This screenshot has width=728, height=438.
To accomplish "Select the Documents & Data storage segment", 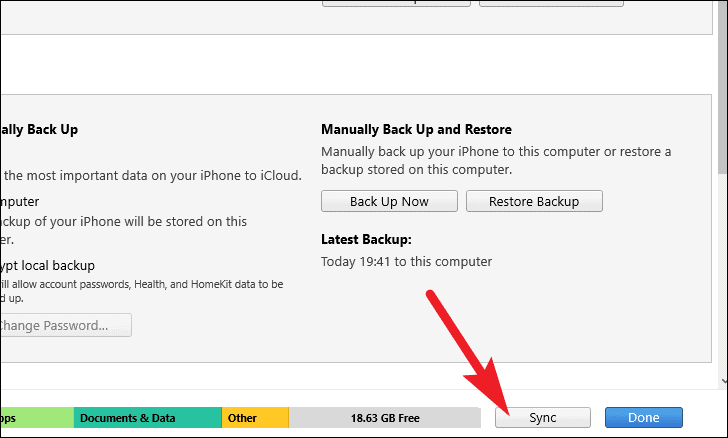I will tap(148, 418).
